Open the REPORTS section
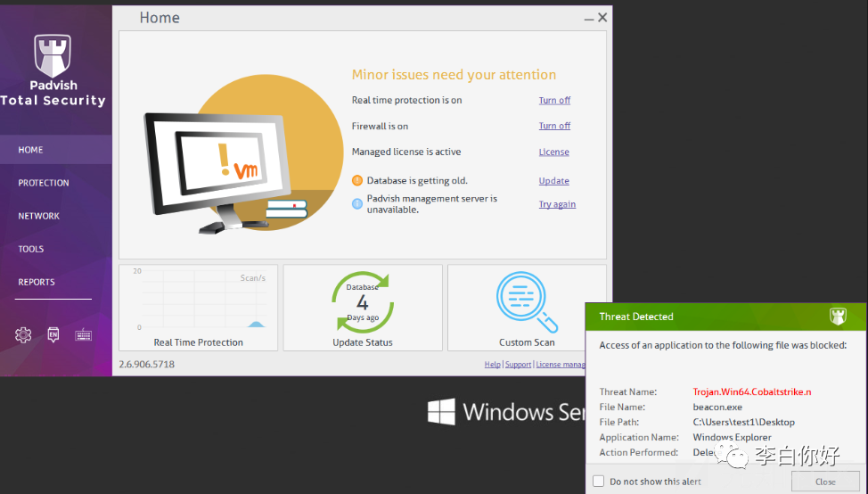 (37, 282)
